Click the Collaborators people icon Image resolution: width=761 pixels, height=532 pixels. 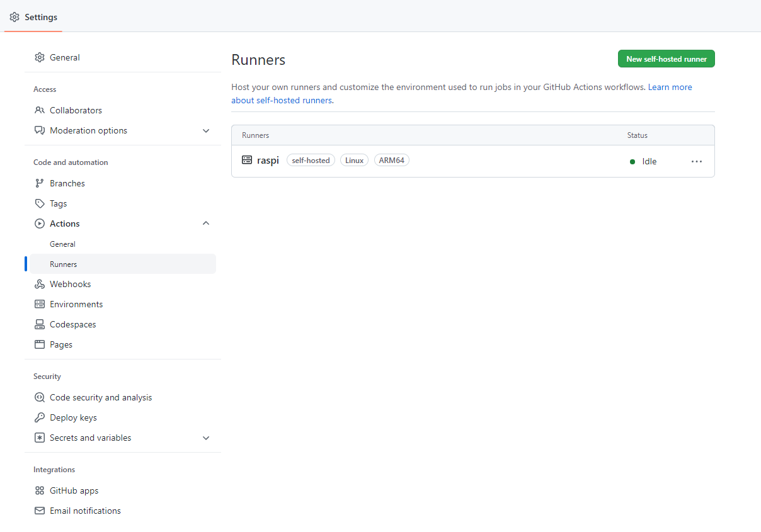(40, 110)
